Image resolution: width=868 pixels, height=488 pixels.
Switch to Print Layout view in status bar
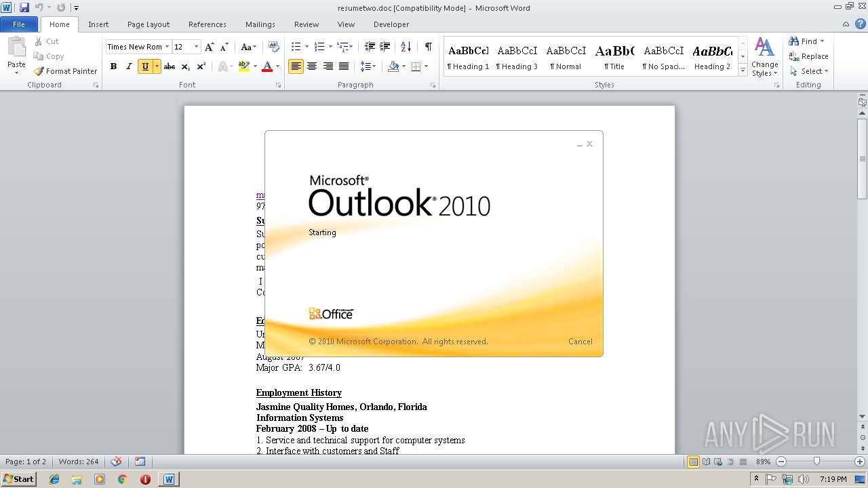tap(693, 462)
